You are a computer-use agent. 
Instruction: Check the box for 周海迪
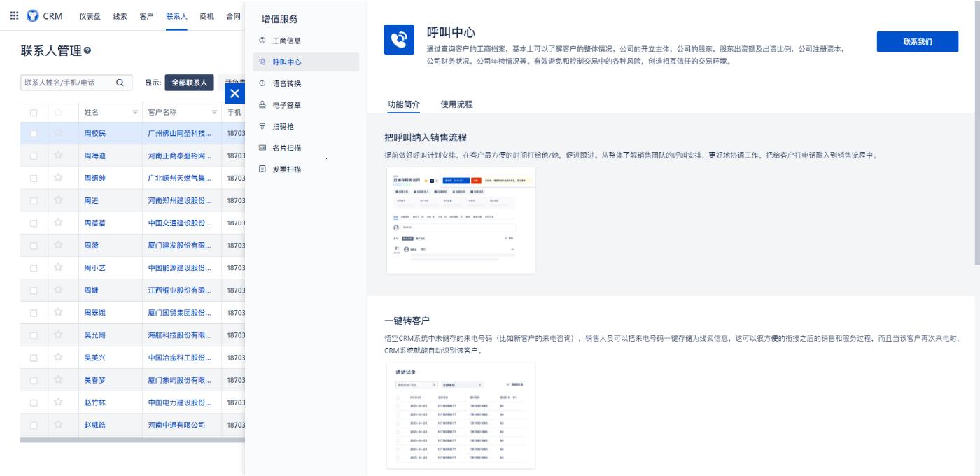click(x=34, y=155)
